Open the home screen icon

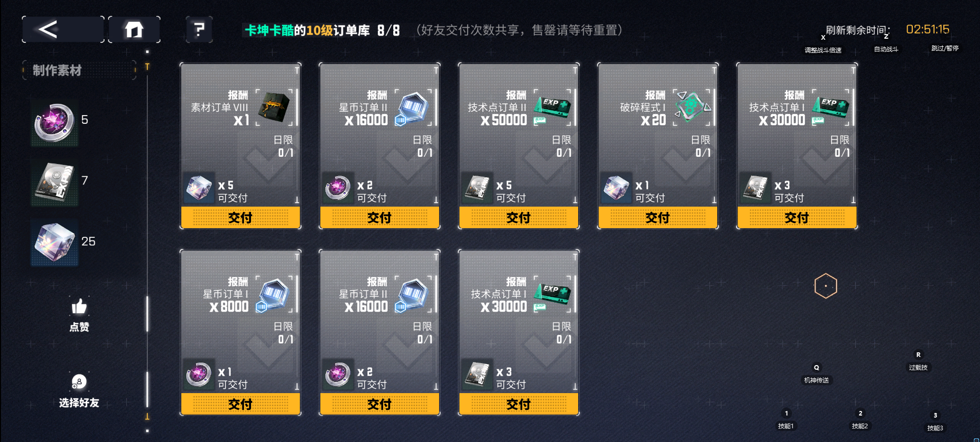pyautogui.click(x=134, y=30)
